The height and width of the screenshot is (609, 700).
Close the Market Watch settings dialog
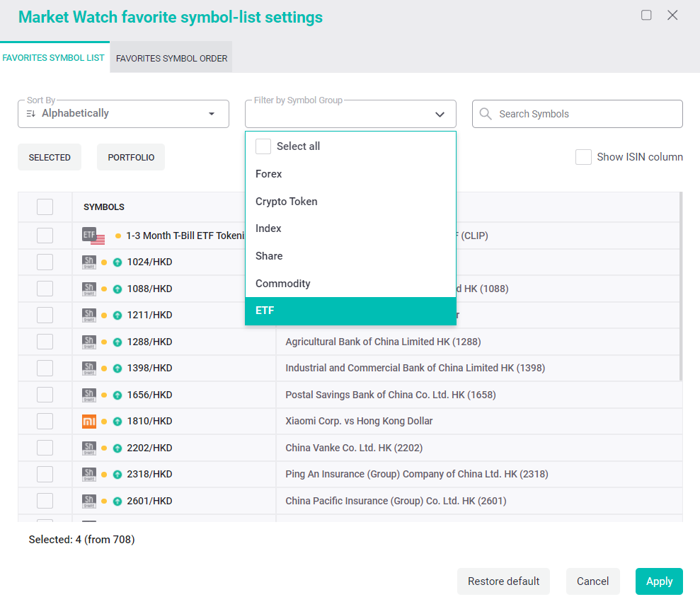(672, 15)
